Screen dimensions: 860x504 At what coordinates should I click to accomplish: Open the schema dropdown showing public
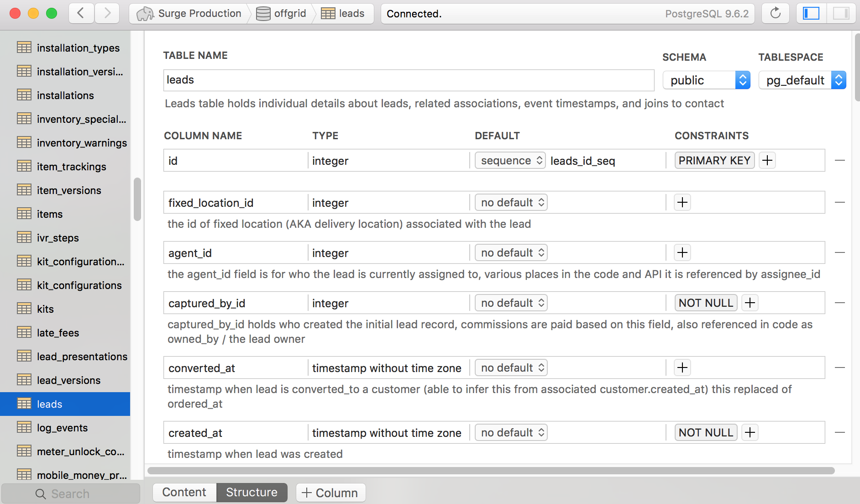(707, 80)
